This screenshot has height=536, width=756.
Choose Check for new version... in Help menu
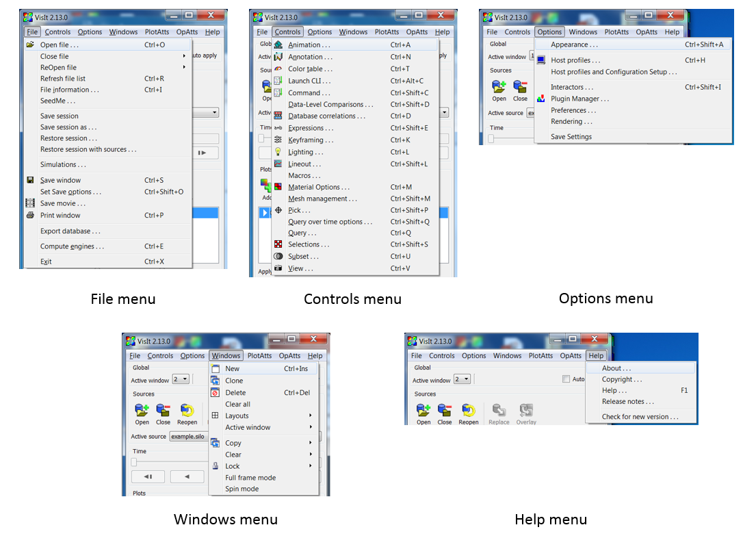[641, 416]
